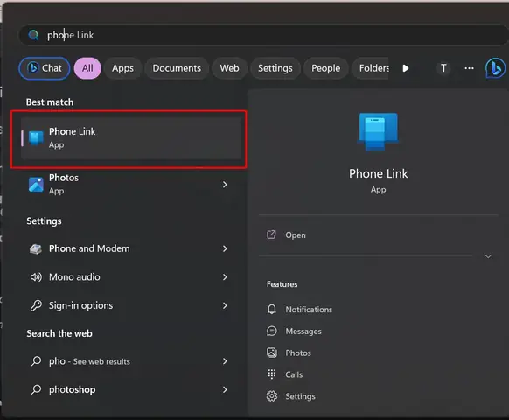Image resolution: width=509 pixels, height=420 pixels.
Task: Click the Phone Link title in preview pane
Action: [378, 173]
